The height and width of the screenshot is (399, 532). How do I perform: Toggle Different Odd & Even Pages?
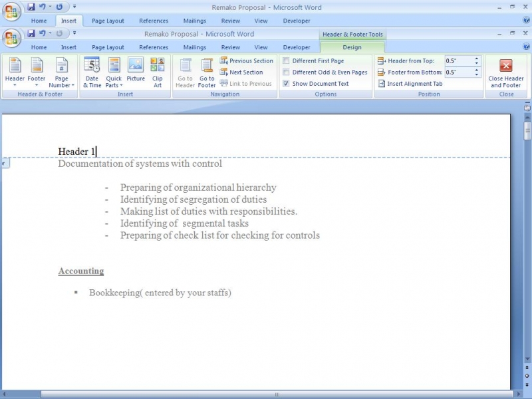[286, 72]
